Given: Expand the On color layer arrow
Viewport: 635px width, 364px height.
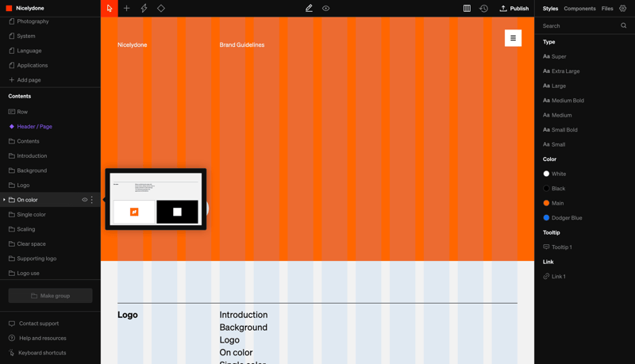Looking at the screenshot, I should pyautogui.click(x=4, y=200).
